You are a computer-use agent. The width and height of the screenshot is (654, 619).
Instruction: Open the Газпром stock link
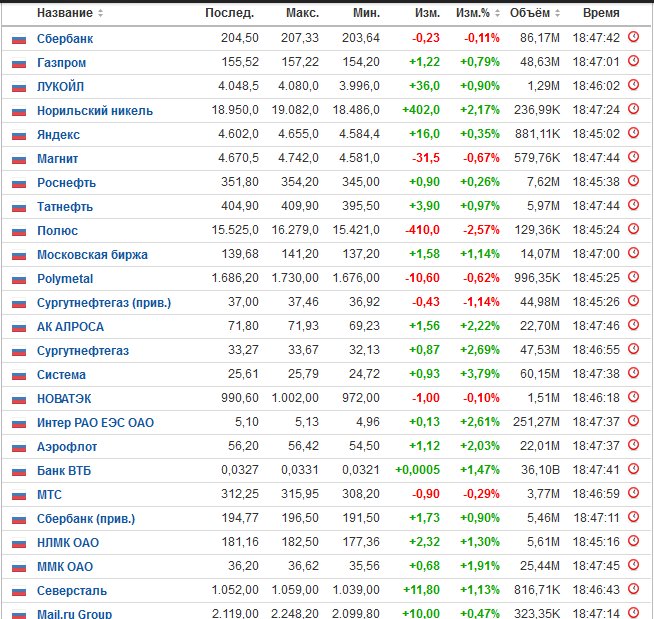(61, 63)
